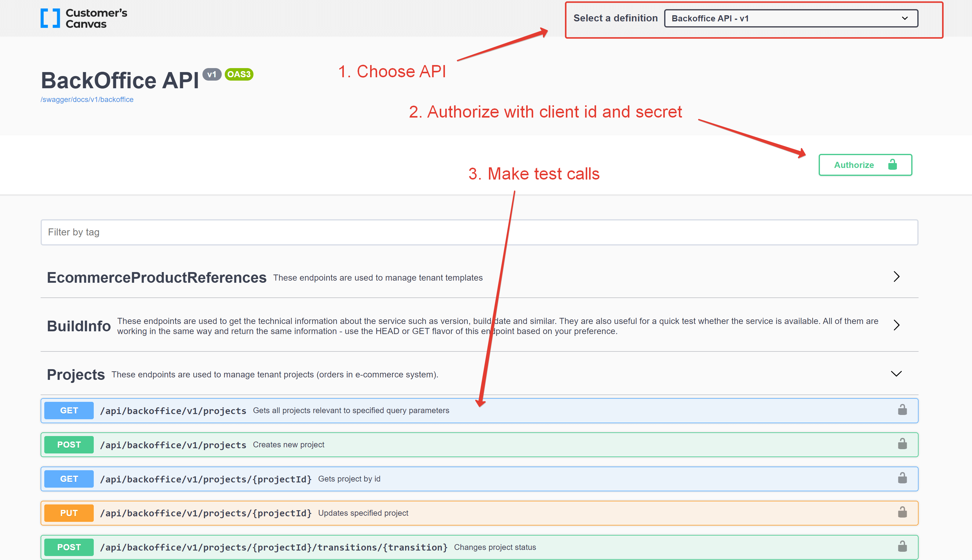This screenshot has height=560, width=972.
Task: Click lock icon on POST Creates new project row
Action: 902,444
